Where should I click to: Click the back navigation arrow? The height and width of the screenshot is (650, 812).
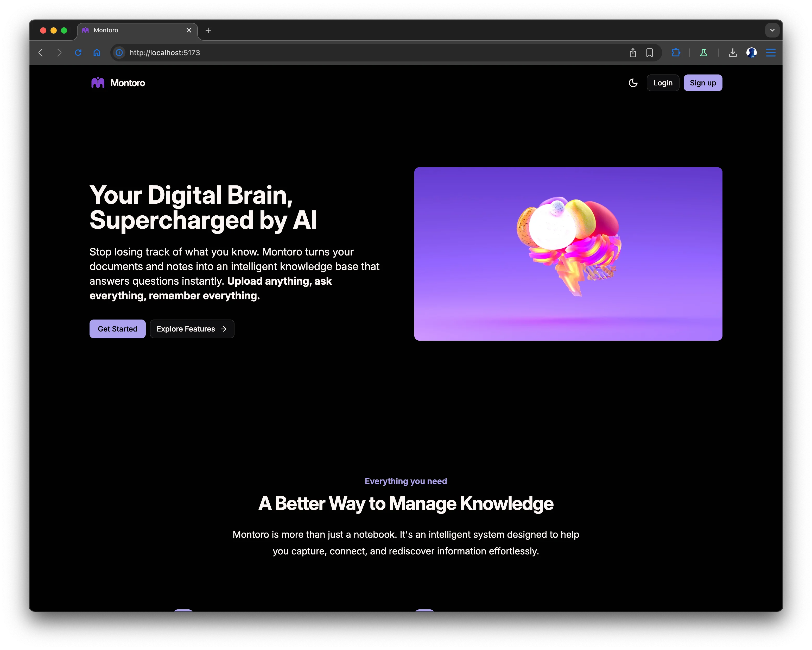click(40, 53)
